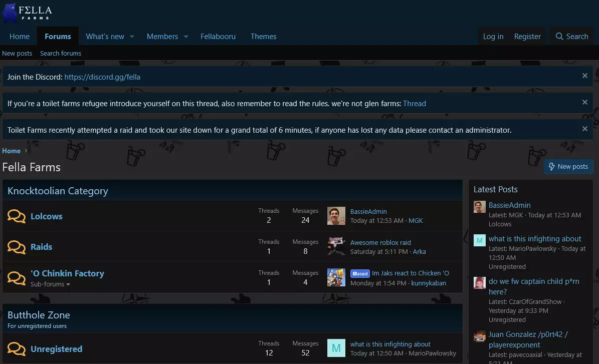Open BassieAdmin in Latest Posts
Viewport: 599px width, 364px height.
509,205
